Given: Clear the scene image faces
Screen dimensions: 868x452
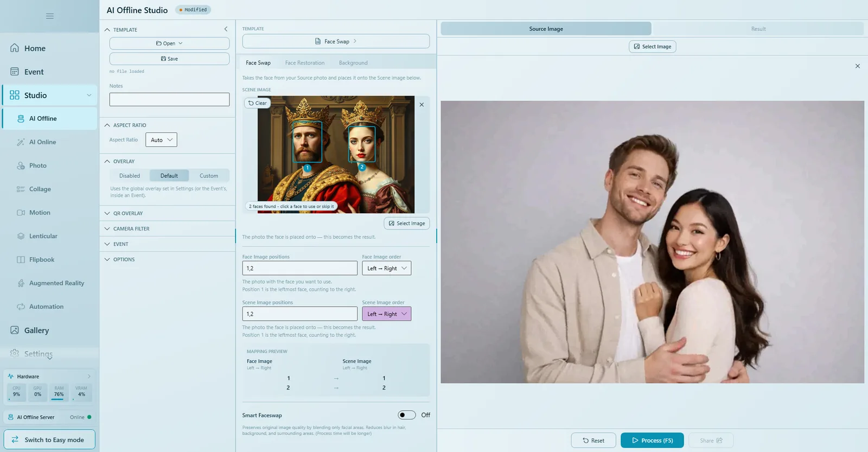Looking at the screenshot, I should point(258,103).
